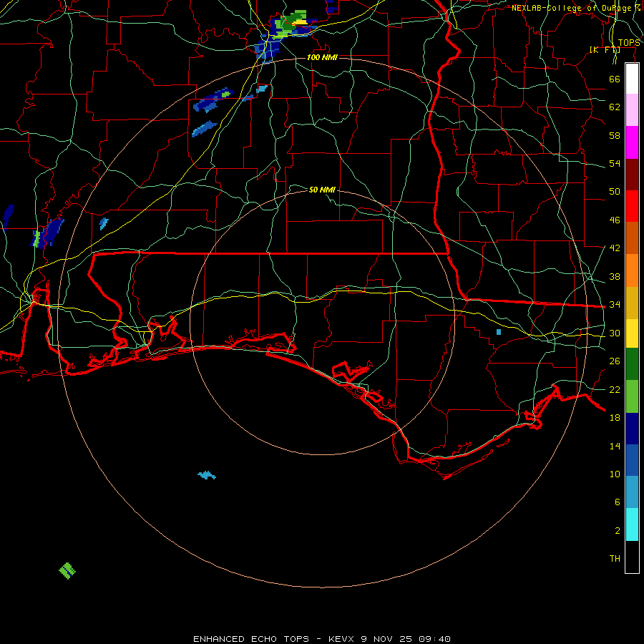Click the light blue echo over the Gulf
644x644 pixels.
[207, 475]
